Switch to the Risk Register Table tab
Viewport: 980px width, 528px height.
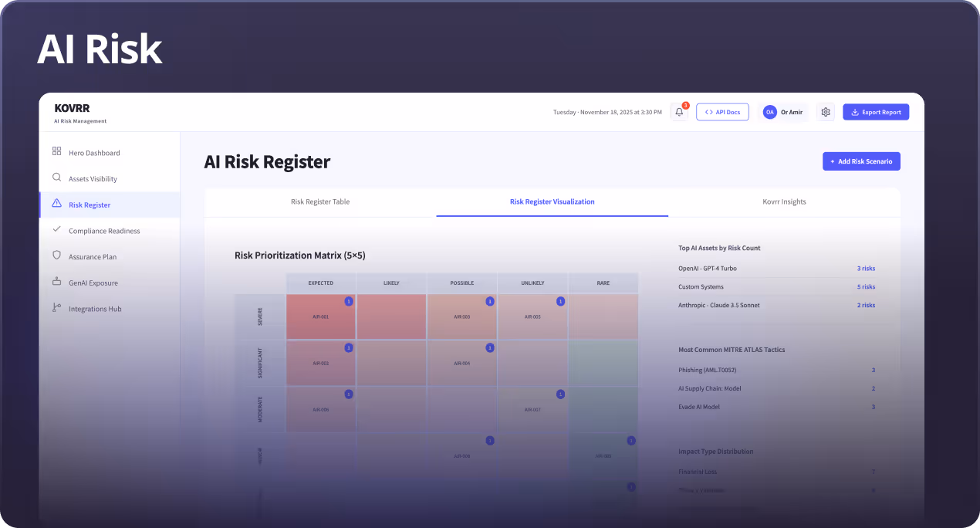[320, 202]
